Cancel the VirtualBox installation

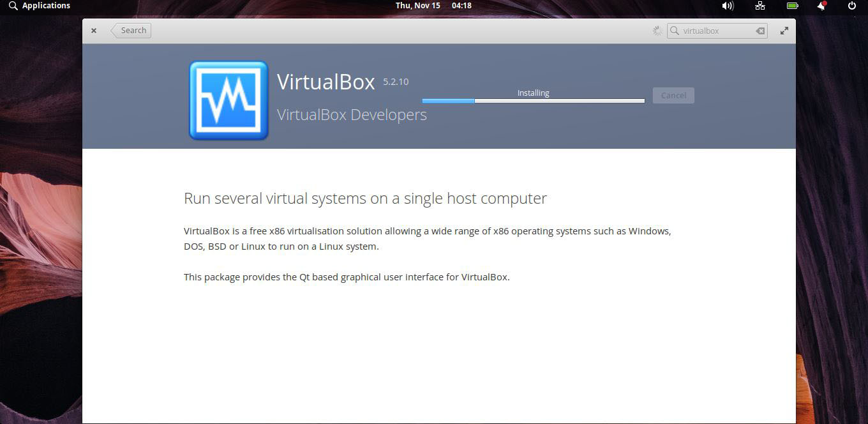[x=673, y=95]
